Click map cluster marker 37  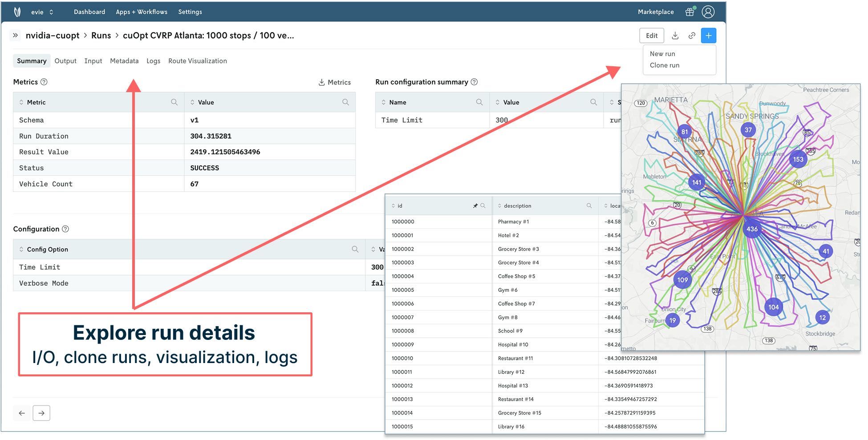pyautogui.click(x=748, y=130)
